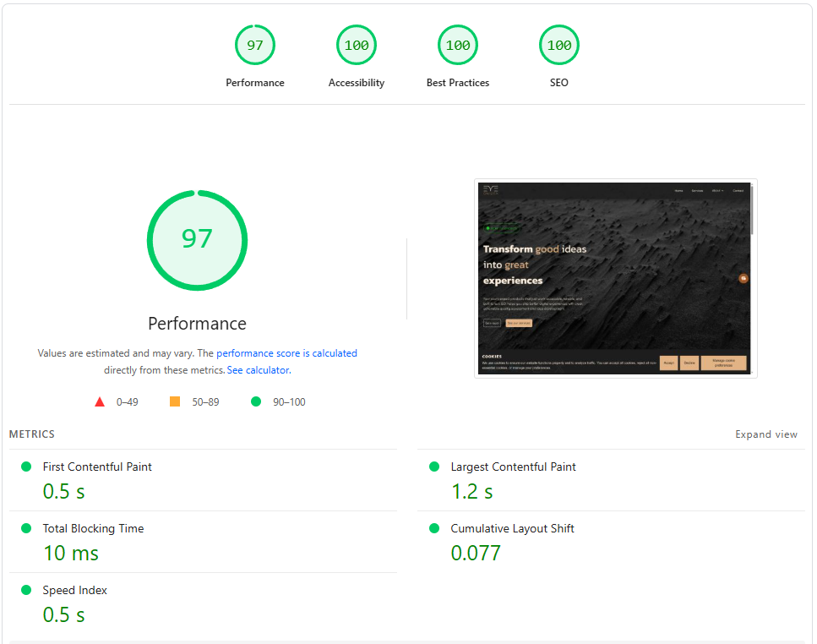Open the "See calculator" link

tap(258, 370)
